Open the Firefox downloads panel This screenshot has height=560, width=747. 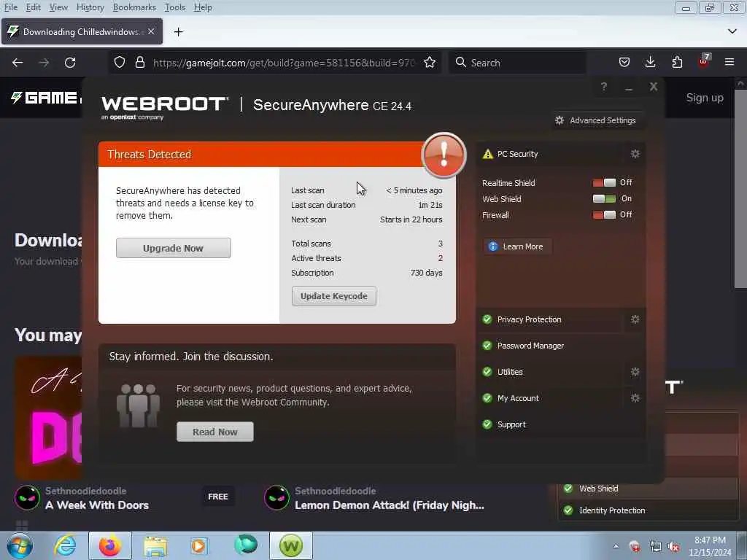tap(650, 63)
